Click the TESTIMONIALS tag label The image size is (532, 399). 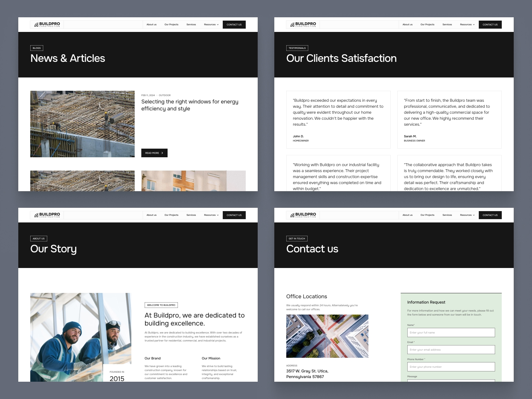(x=297, y=48)
